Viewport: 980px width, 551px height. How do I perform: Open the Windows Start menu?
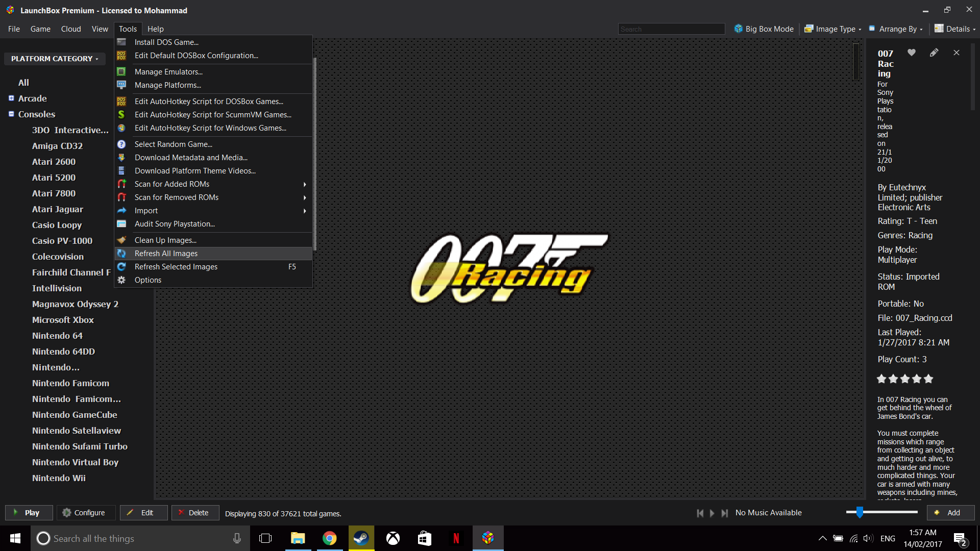coord(15,538)
